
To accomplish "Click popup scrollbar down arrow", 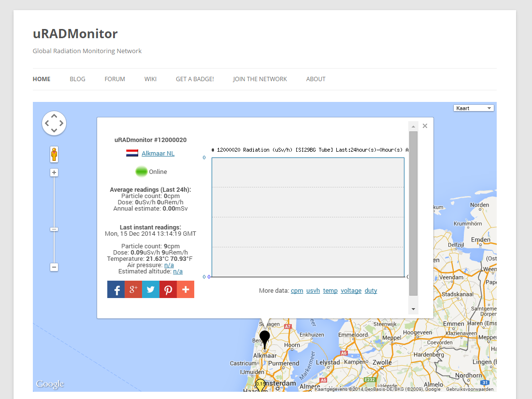I will pos(413,309).
